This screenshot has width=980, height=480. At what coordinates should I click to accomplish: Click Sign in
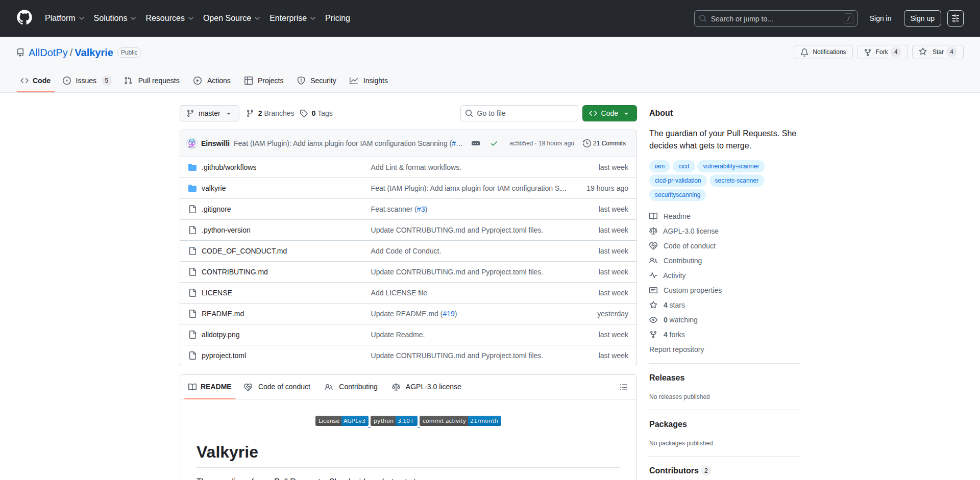coord(880,18)
